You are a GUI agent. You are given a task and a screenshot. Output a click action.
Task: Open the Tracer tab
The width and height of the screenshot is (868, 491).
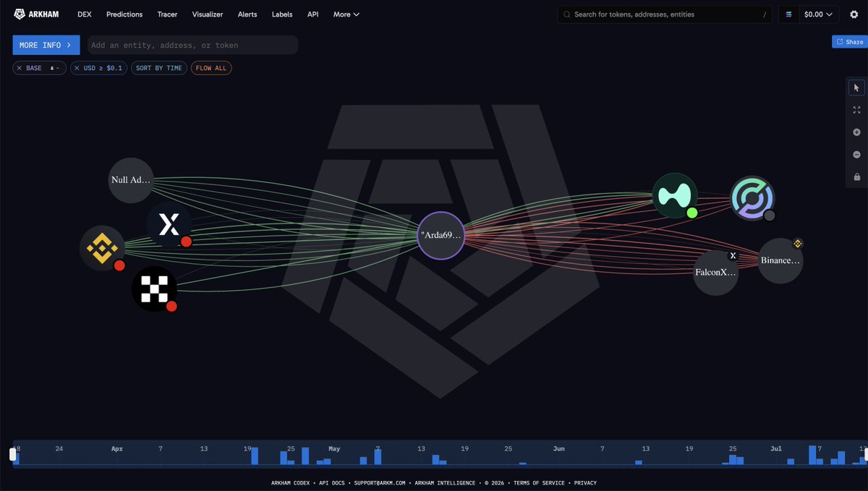coord(167,14)
